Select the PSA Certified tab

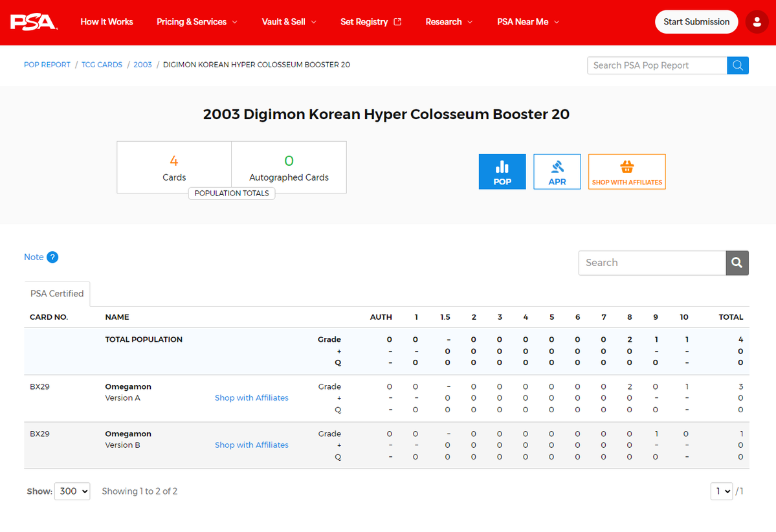click(57, 293)
